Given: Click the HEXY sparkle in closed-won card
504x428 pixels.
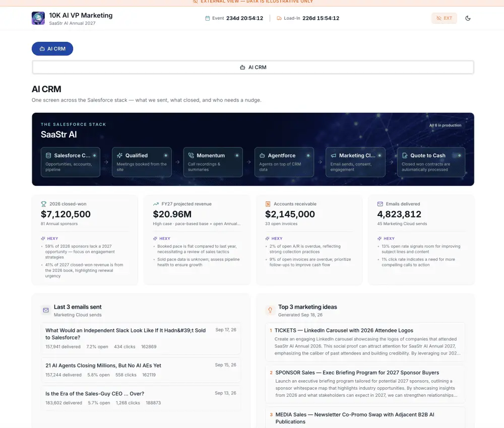Looking at the screenshot, I should tap(43, 239).
